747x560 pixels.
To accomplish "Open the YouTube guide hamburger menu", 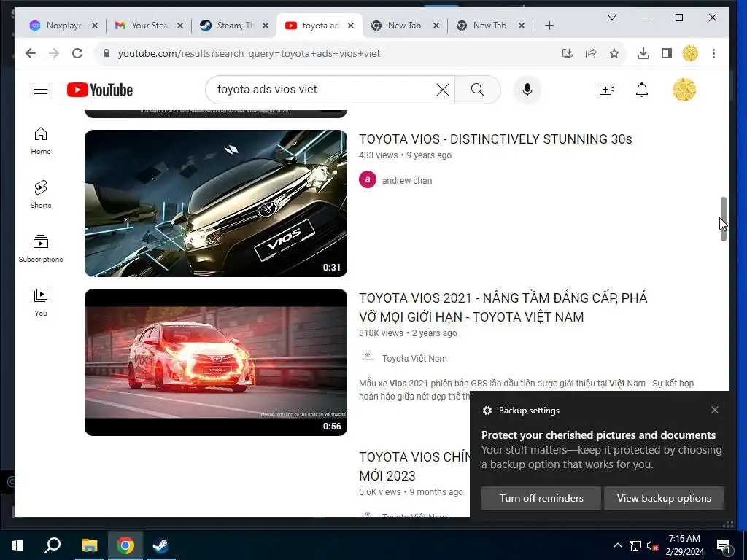I will [x=41, y=90].
